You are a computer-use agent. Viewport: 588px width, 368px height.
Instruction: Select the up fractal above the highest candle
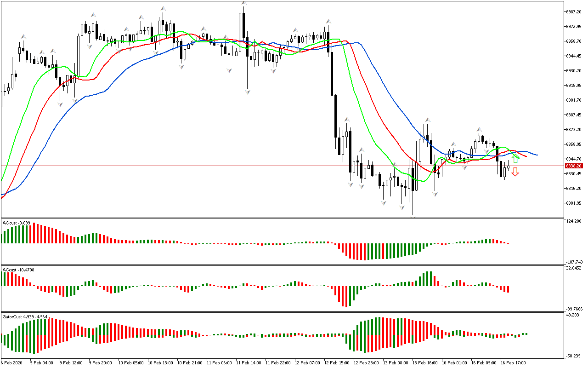tap(244, 3)
